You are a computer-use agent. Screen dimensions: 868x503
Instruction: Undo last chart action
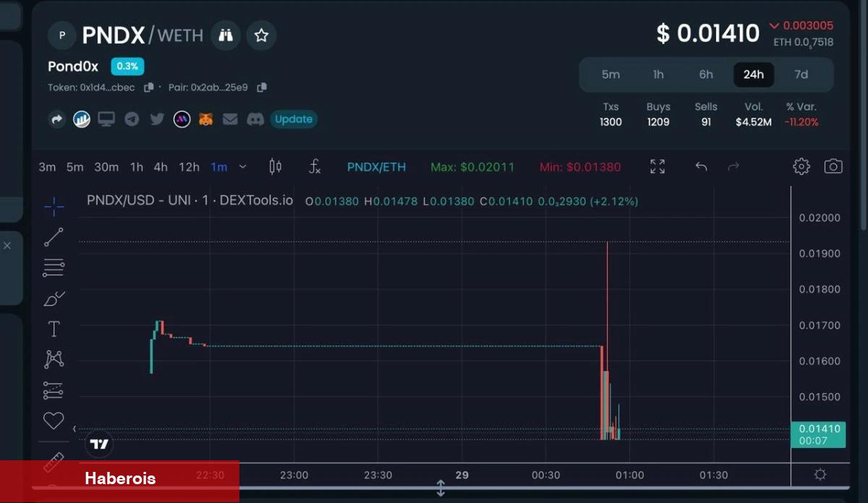pos(701,166)
